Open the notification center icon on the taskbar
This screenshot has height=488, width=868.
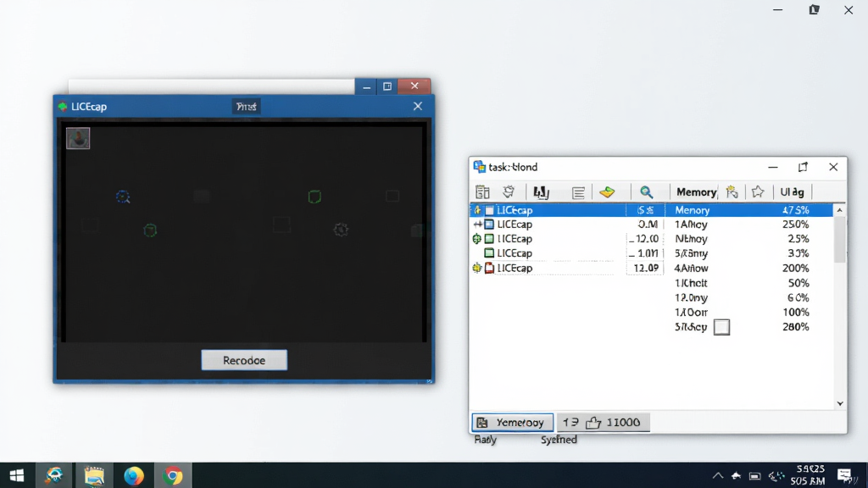[845, 476]
